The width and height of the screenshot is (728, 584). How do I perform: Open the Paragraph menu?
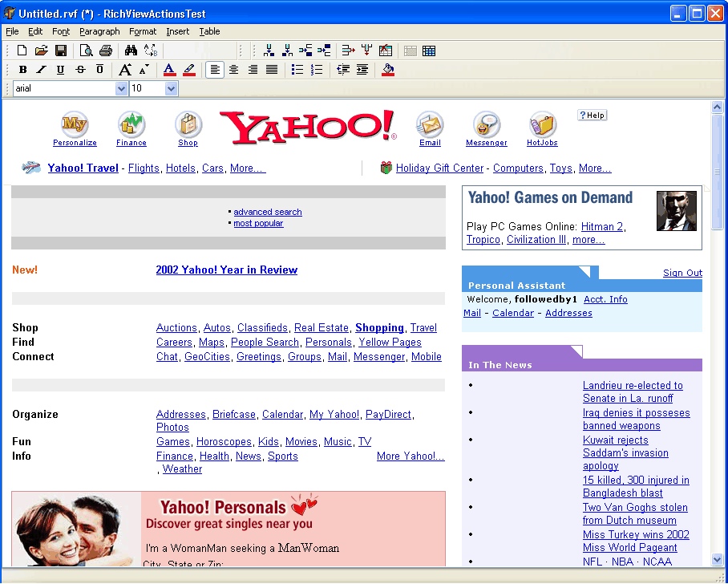click(x=99, y=31)
